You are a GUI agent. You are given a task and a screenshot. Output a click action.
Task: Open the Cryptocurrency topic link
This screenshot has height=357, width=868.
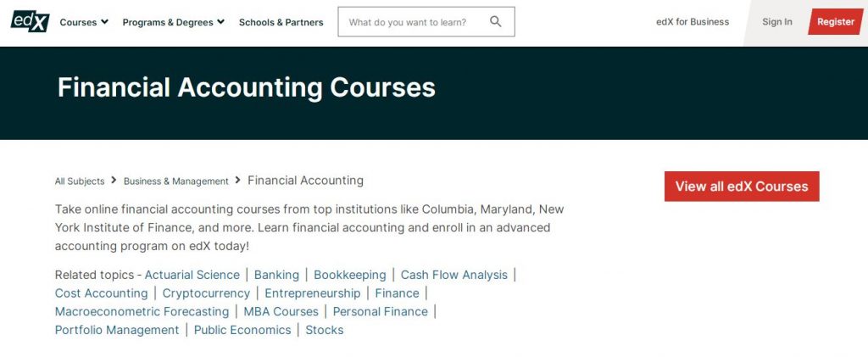[x=206, y=293]
